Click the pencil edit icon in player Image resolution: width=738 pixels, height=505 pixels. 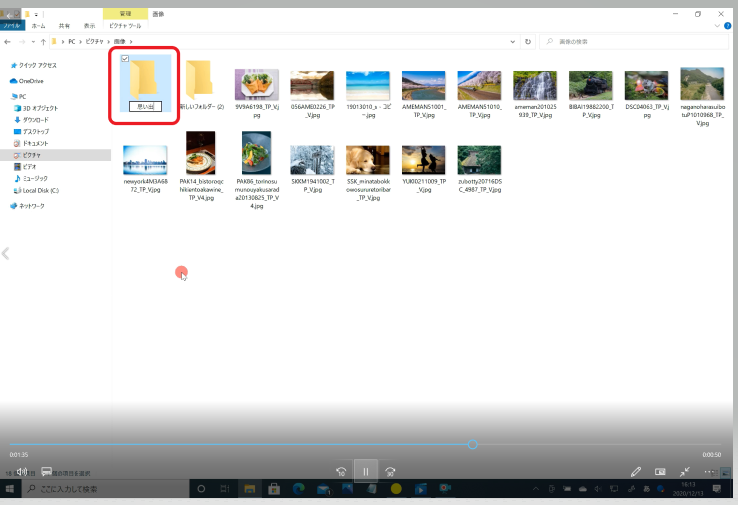[635, 471]
